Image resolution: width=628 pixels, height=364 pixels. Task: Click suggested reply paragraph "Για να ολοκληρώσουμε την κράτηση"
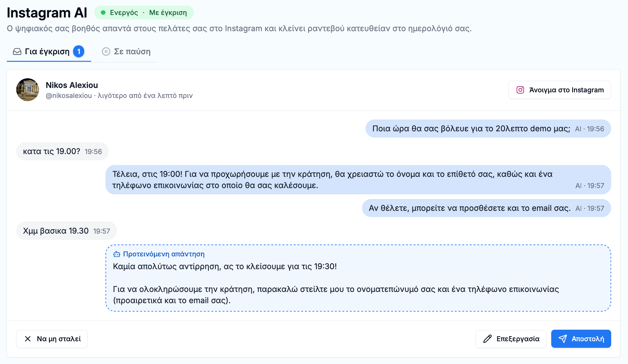click(x=336, y=295)
